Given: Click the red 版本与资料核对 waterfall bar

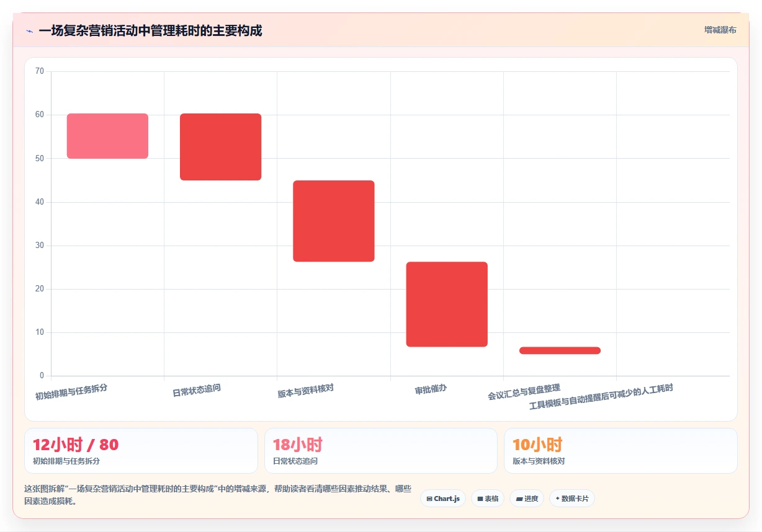Looking at the screenshot, I should pos(334,221).
